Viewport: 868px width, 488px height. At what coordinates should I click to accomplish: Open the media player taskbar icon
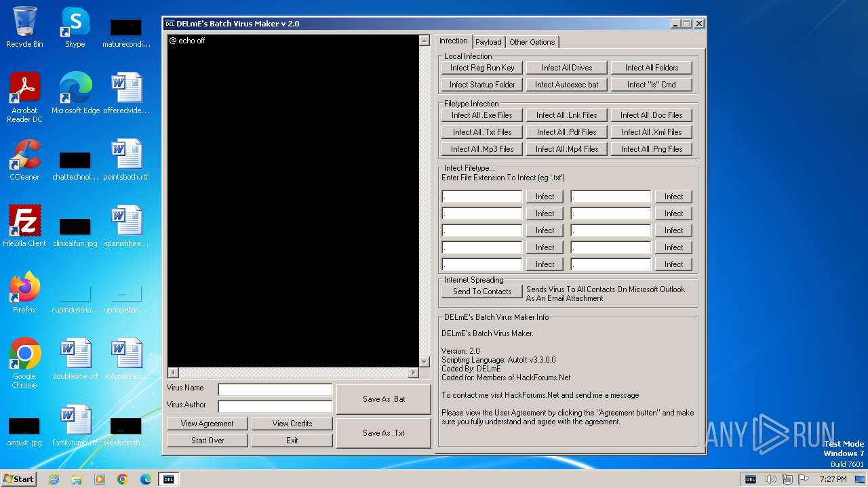[100, 479]
